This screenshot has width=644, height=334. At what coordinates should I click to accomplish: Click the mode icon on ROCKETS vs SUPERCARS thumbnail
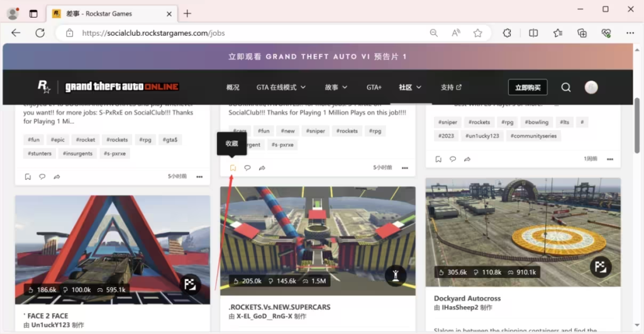click(x=396, y=276)
